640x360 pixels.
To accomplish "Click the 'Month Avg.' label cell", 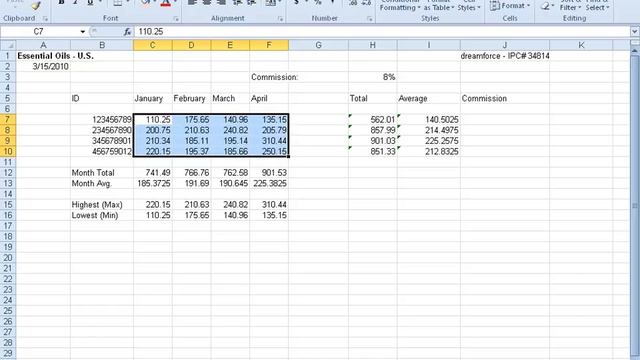I will point(102,183).
